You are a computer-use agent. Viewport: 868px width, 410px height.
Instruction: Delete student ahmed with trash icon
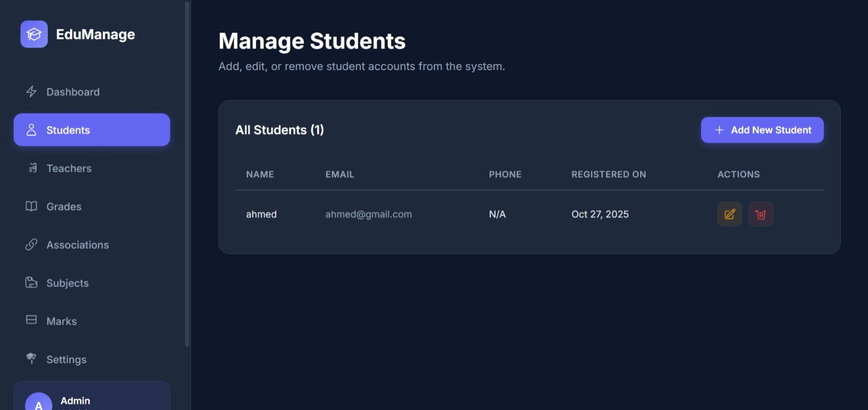[761, 214]
